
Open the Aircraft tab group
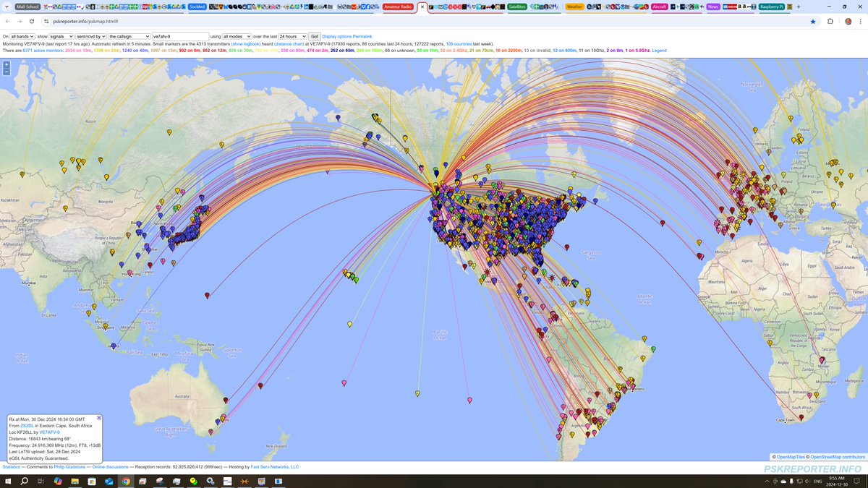[659, 7]
